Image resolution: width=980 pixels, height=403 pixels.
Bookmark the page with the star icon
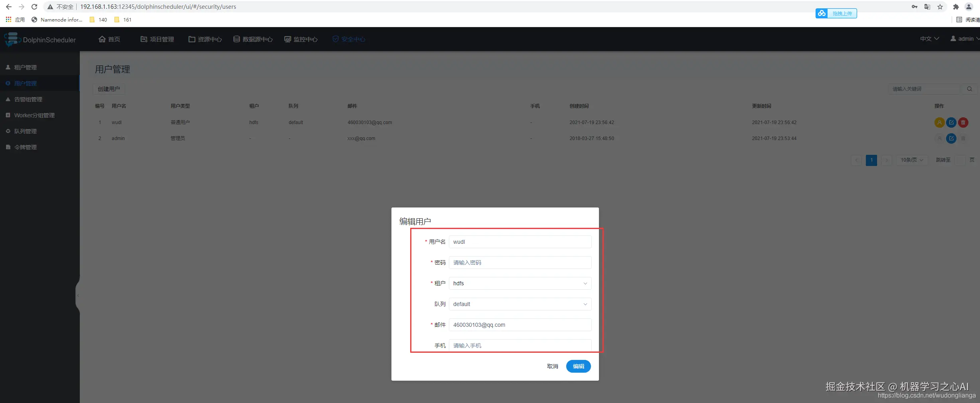point(940,7)
